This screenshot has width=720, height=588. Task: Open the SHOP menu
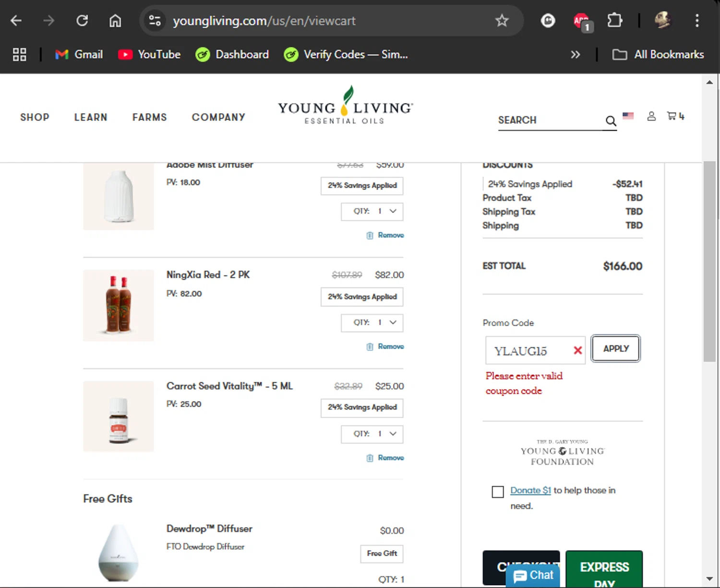(x=35, y=118)
